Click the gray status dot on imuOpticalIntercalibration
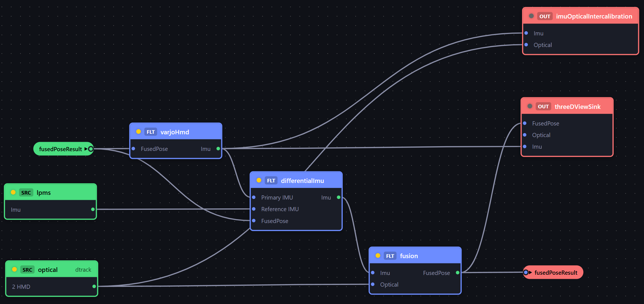The image size is (644, 304). [x=531, y=16]
